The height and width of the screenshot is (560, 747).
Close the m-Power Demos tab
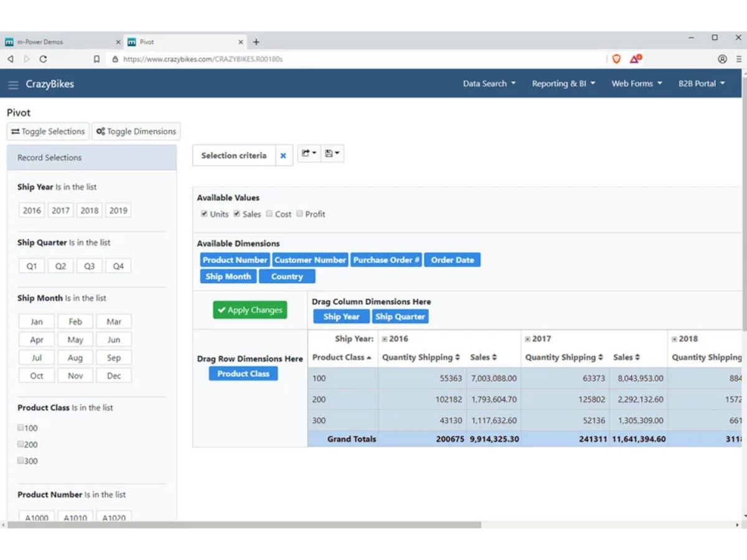[x=118, y=42]
